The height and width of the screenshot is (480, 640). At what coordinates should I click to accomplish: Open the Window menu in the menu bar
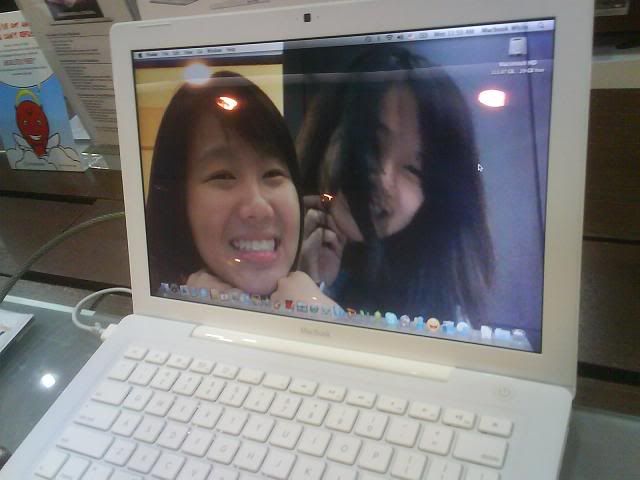(x=215, y=51)
